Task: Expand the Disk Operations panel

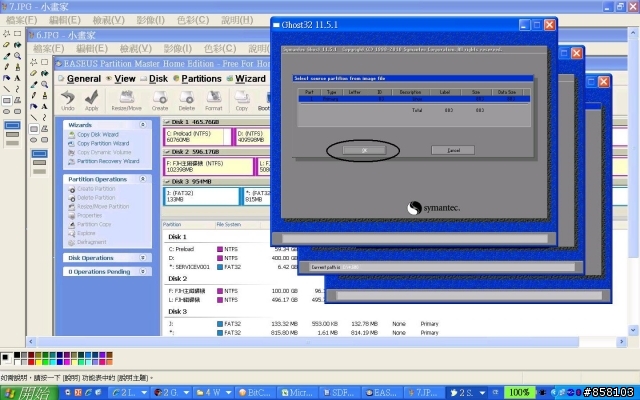Action: pyautogui.click(x=143, y=258)
